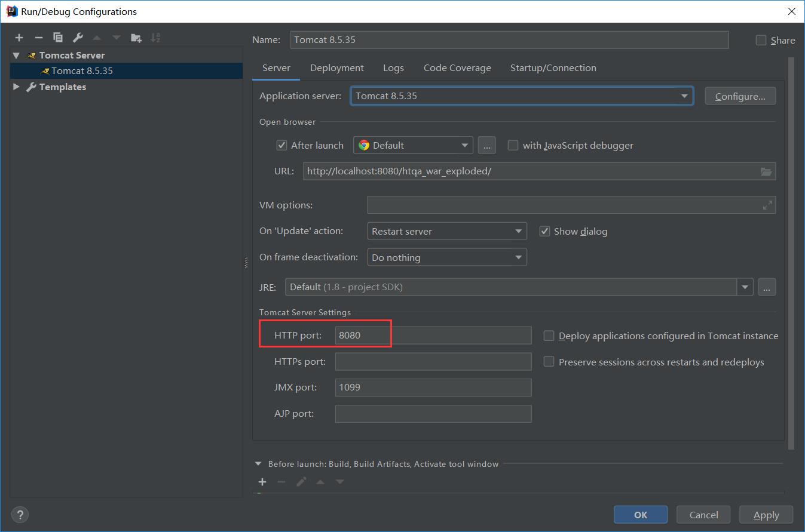Click the HTTP port field
The width and height of the screenshot is (805, 532).
click(x=433, y=335)
